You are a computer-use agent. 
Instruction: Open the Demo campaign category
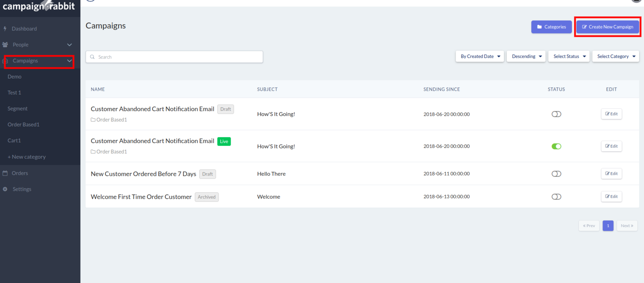[14, 77]
